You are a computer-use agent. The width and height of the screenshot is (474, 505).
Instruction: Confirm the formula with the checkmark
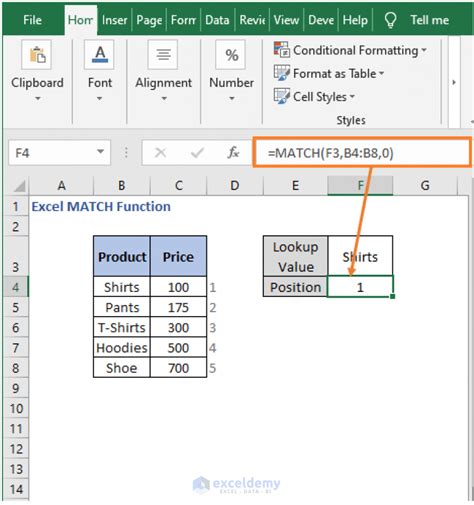197,153
